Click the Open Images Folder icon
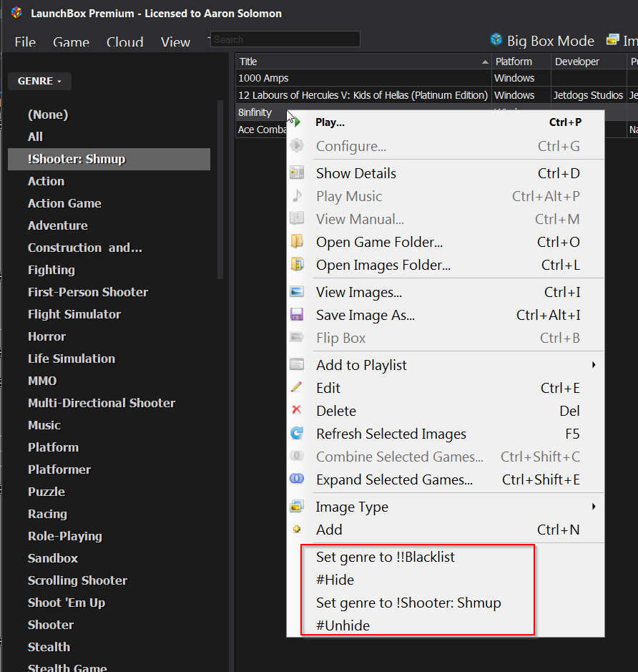638x672 pixels. coord(297,264)
